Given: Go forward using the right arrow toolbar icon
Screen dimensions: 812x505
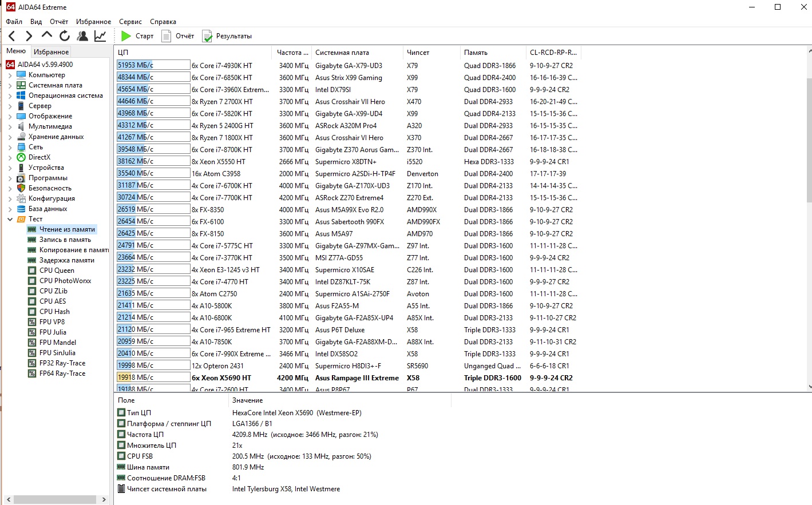Looking at the screenshot, I should [29, 36].
